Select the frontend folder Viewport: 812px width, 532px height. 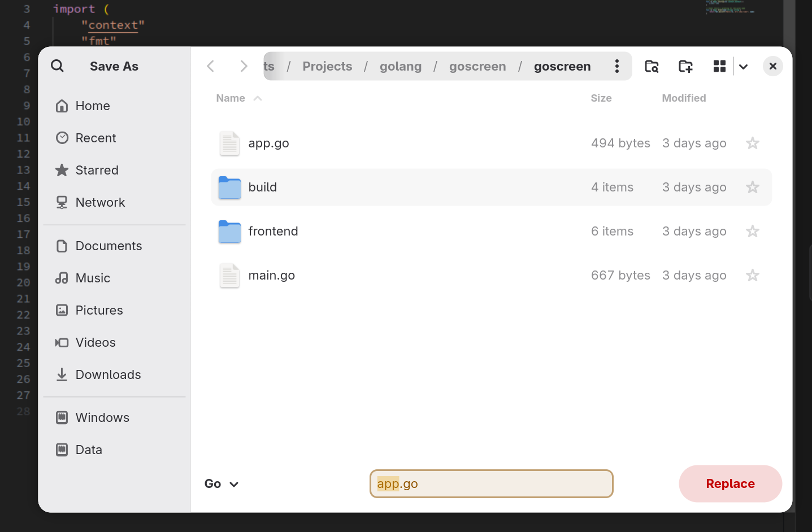pos(273,232)
